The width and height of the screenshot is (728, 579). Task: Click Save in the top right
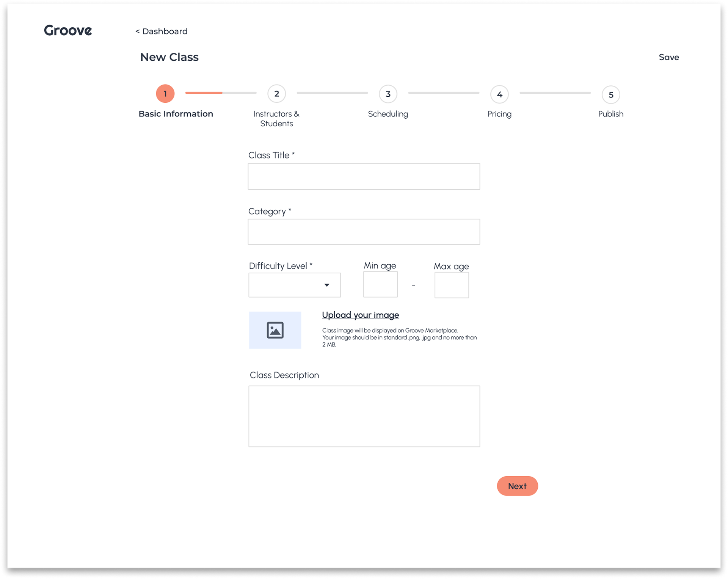668,57
